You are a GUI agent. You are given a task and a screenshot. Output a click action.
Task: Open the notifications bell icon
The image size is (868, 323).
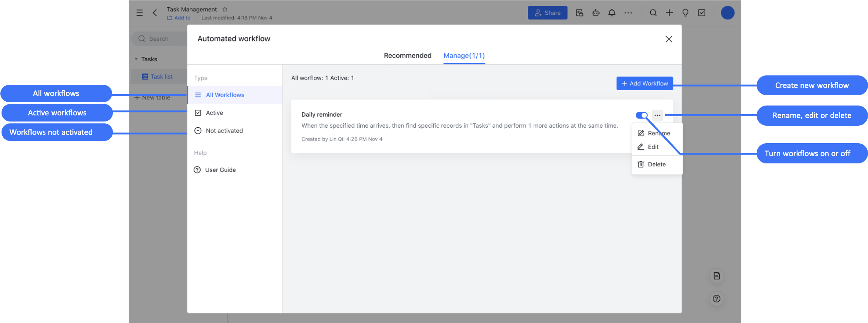click(612, 13)
